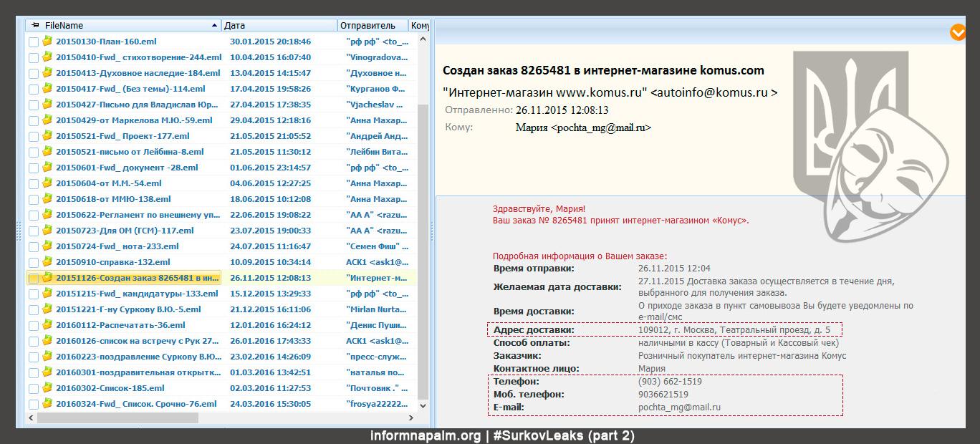The height and width of the screenshot is (444, 980).
Task: Sort by the Дата column header
Action: tap(279, 25)
